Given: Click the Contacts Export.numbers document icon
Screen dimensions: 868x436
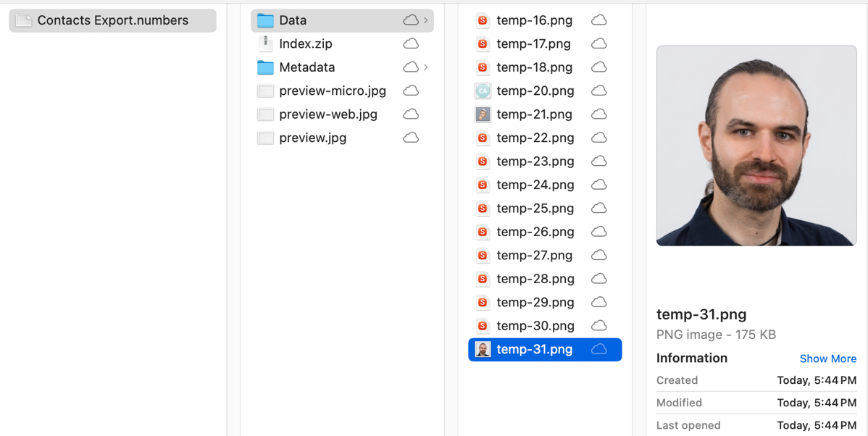Looking at the screenshot, I should tap(24, 20).
